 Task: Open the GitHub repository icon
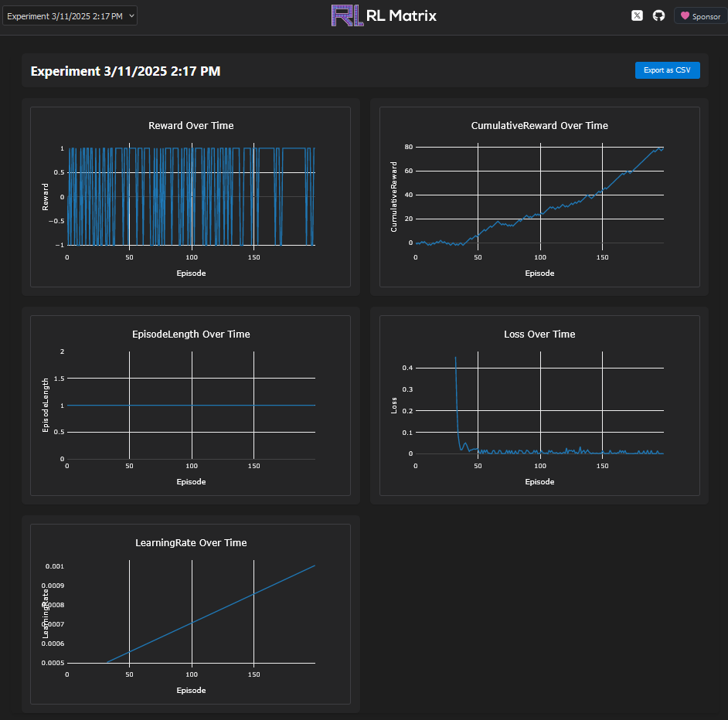click(658, 15)
